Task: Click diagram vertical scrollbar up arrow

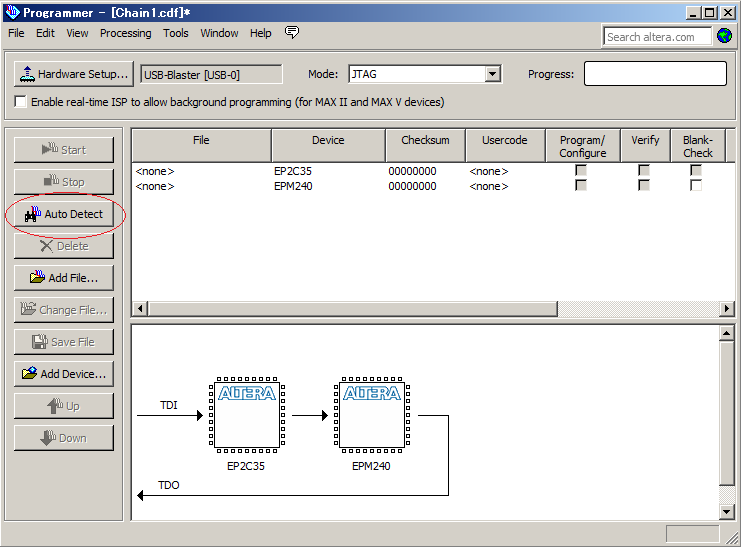Action: [x=726, y=333]
